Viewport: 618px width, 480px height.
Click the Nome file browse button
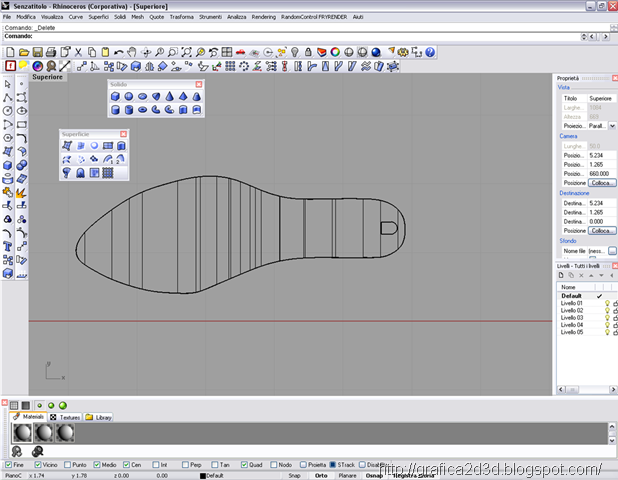tap(612, 251)
